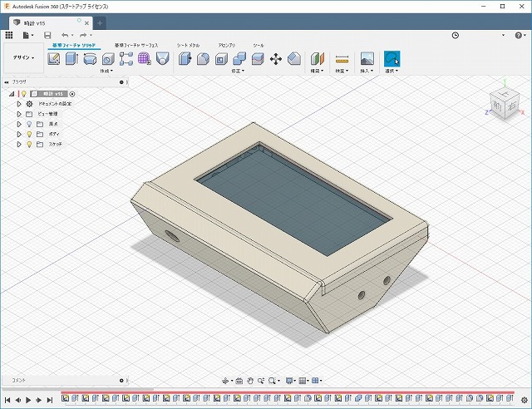Activate the Select tool

(x=392, y=59)
